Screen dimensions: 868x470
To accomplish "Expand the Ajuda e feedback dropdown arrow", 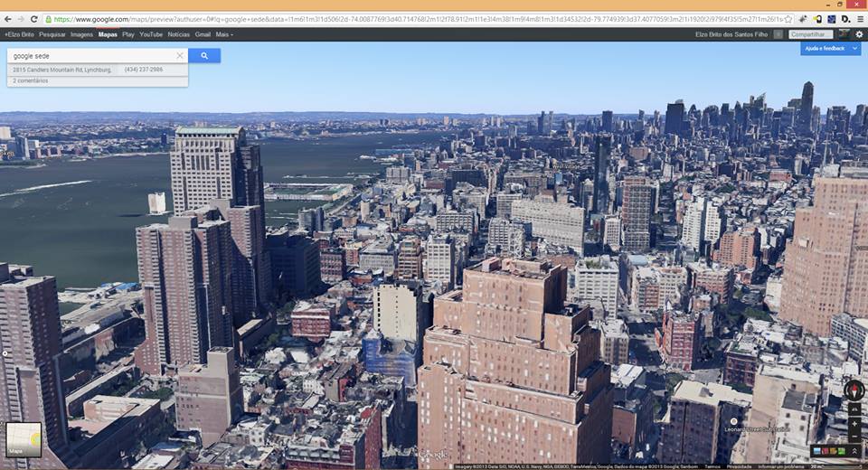I will [854, 48].
